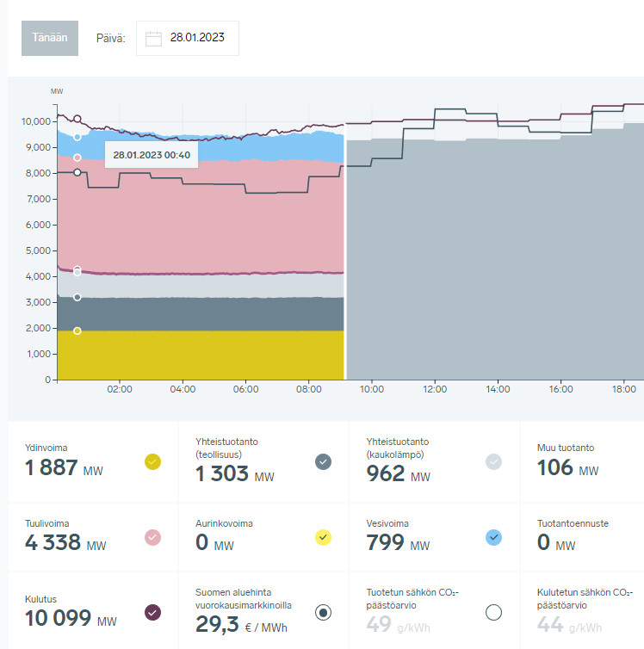Click the 12:00 label on time axis
This screenshot has height=649, width=644.
(x=434, y=390)
